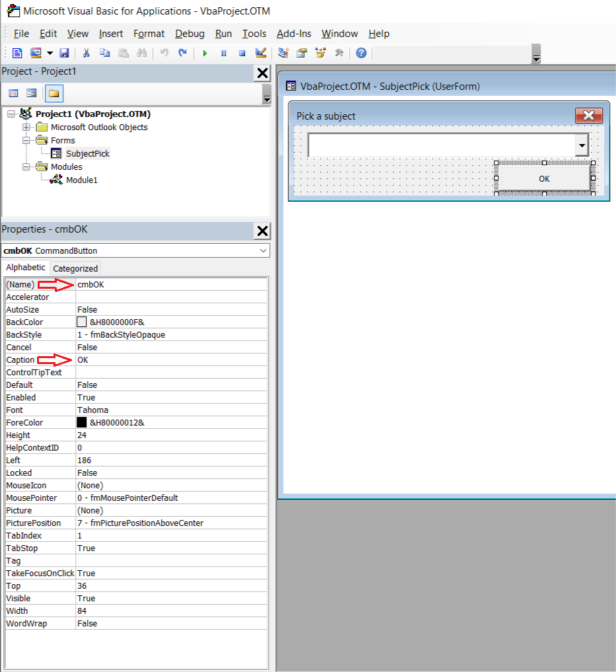This screenshot has width=616, height=672.
Task: Click the Enabled property True value
Action: pyautogui.click(x=172, y=397)
